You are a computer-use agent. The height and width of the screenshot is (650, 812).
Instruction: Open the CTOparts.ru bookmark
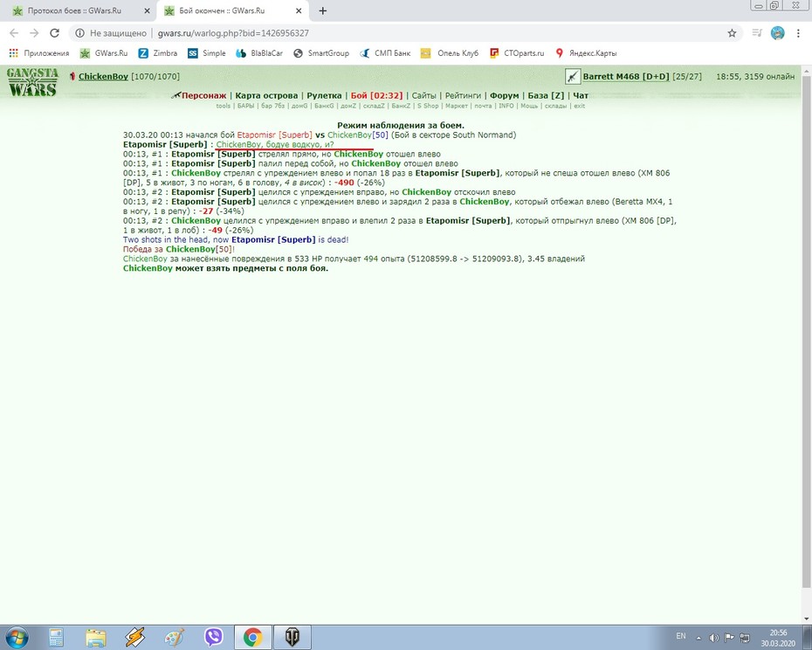pyautogui.click(x=517, y=53)
